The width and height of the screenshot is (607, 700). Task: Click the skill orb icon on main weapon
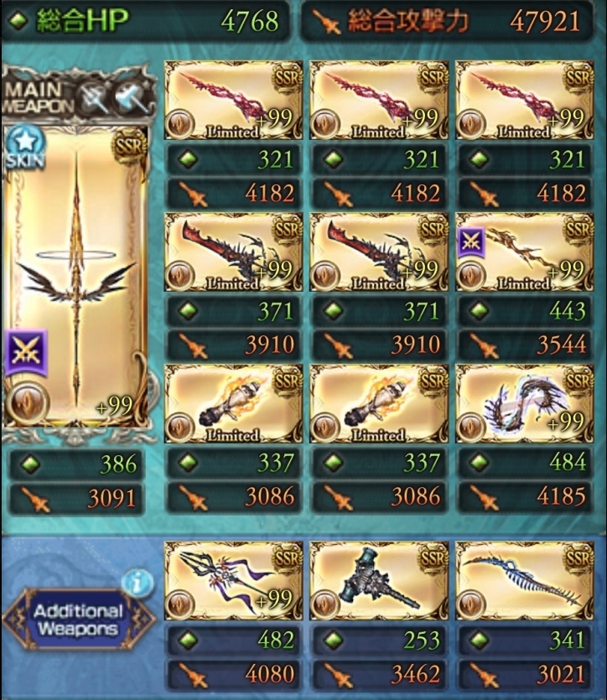point(27,402)
